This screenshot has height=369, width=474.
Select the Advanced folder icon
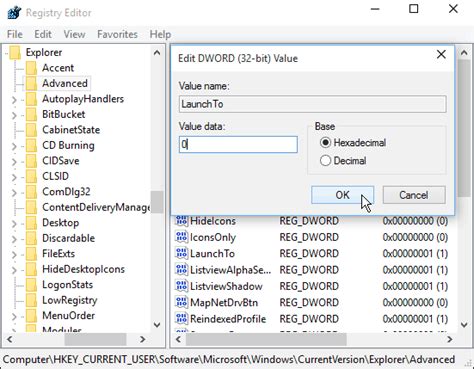coord(31,83)
